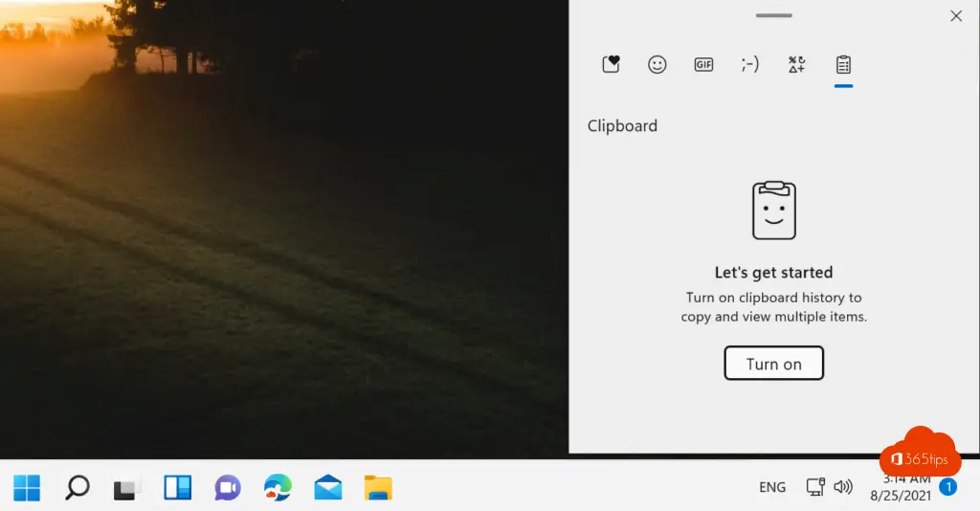Switch the ENG input language indicator
Viewport: 980px width, 511px height.
pyautogui.click(x=772, y=487)
